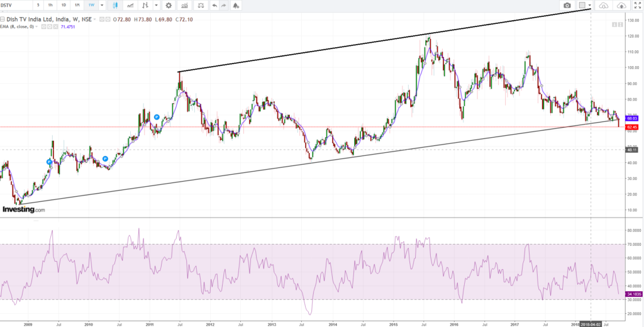This screenshot has width=644, height=327.
Task: Hide the Dish TV price series eye
Action: (102, 19)
